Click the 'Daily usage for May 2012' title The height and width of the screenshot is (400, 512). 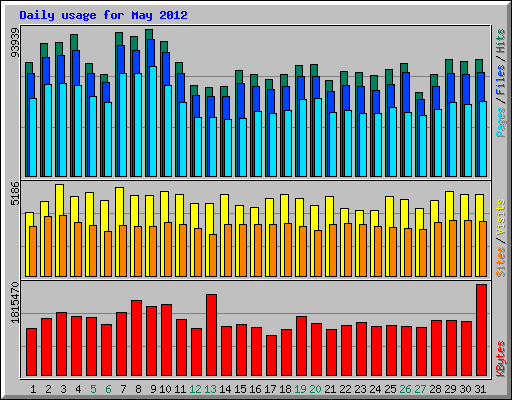point(103,15)
